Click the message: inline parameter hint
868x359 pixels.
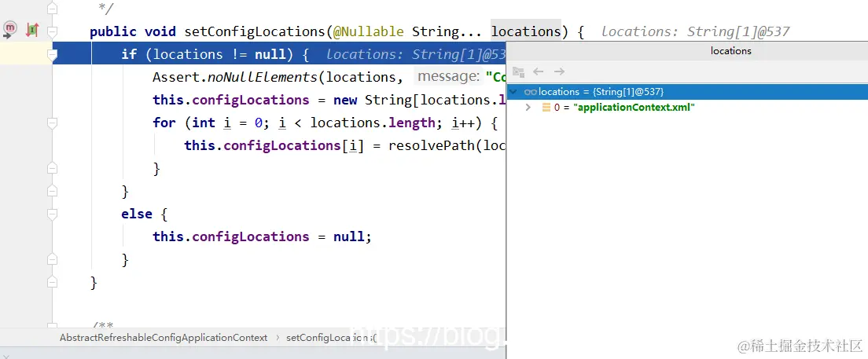(x=448, y=77)
